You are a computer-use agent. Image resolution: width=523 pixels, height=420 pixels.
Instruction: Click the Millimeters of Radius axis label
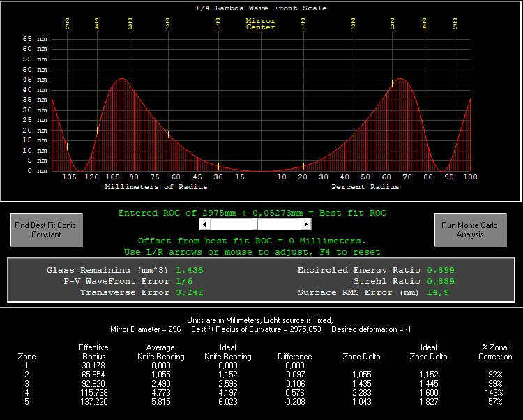pos(156,187)
